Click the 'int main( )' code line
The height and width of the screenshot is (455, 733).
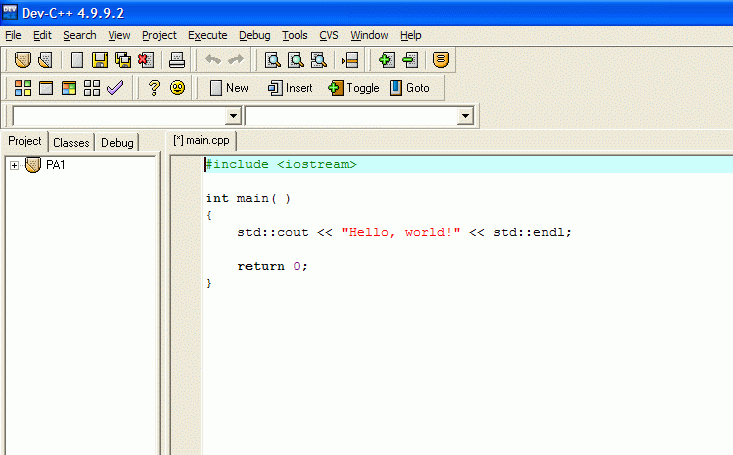pos(248,198)
